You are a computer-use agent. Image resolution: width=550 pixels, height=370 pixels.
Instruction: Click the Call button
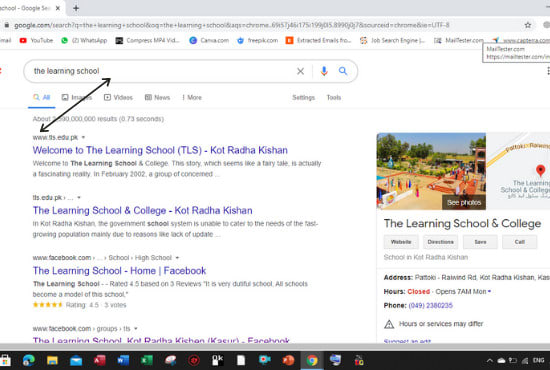point(519,242)
